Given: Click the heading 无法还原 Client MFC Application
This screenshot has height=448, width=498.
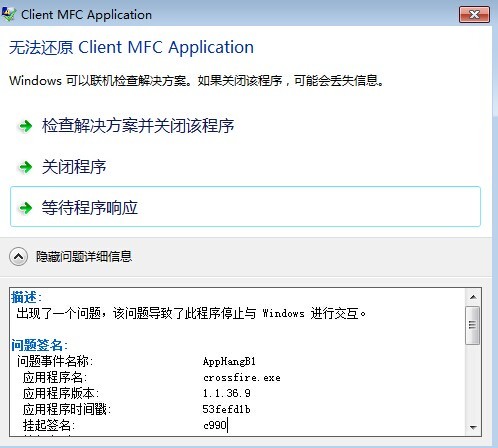Looking at the screenshot, I should [131, 47].
